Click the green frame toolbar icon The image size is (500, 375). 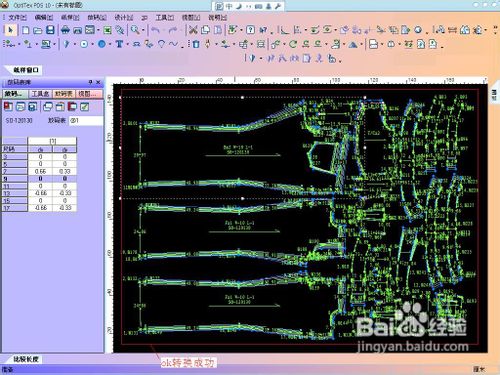pyautogui.click(x=107, y=30)
